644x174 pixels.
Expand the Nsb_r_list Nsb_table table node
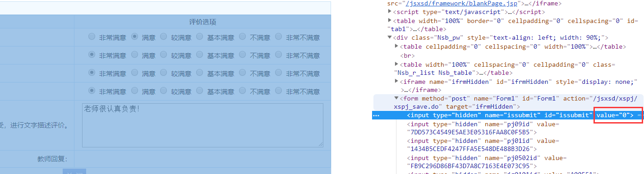point(397,64)
